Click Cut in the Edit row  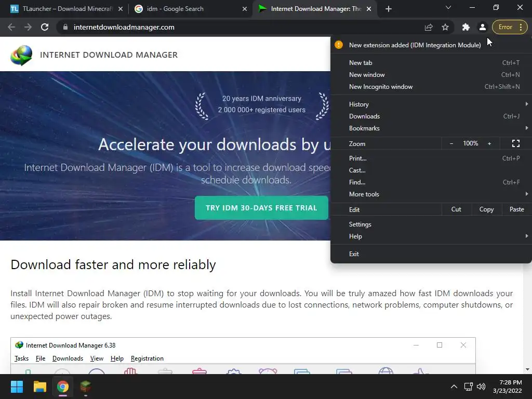pyautogui.click(x=456, y=209)
